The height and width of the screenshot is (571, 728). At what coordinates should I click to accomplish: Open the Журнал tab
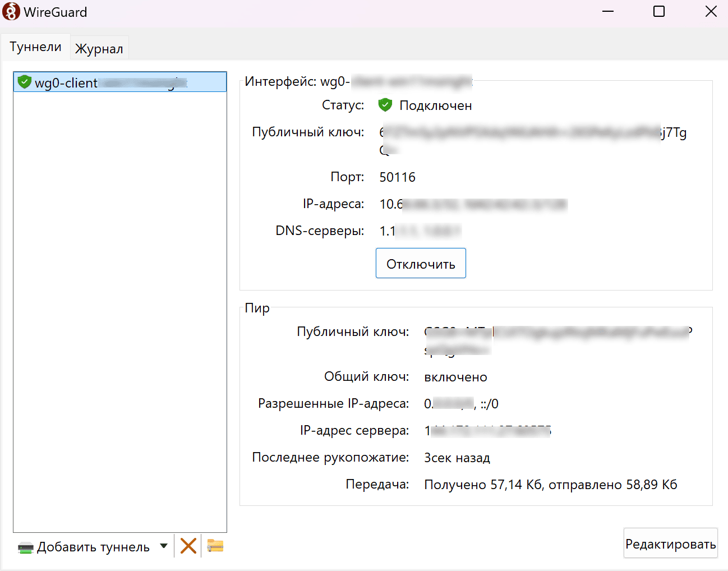click(99, 49)
